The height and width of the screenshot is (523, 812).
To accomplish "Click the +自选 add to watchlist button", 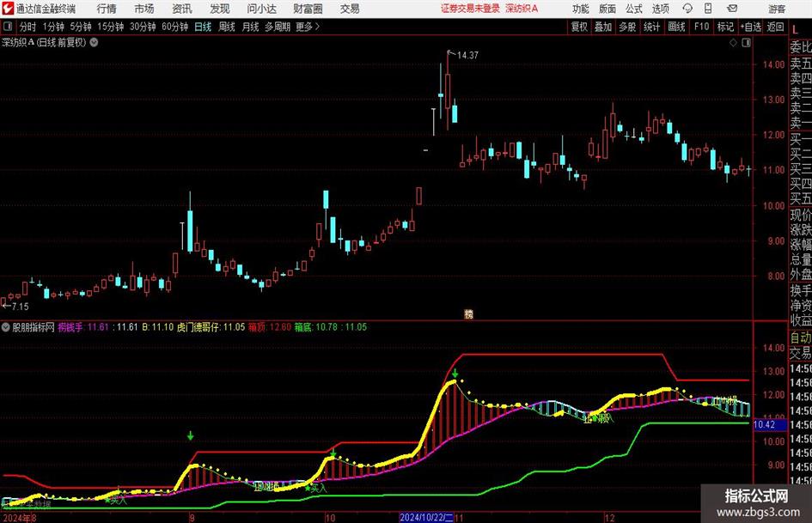I will (x=751, y=27).
